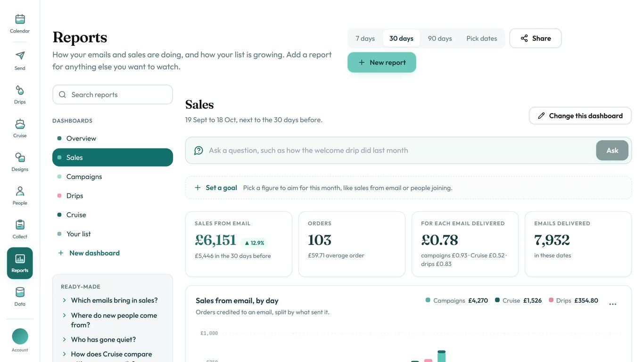The image size is (644, 362).
Task: Open the Campaigns dashboard
Action: tap(113, 176)
